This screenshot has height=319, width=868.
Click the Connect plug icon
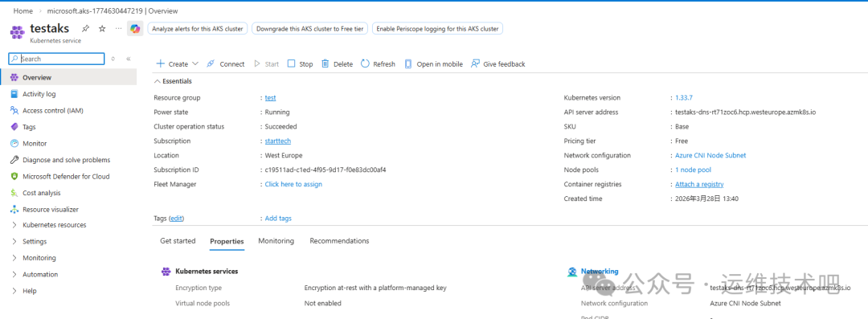(x=211, y=63)
